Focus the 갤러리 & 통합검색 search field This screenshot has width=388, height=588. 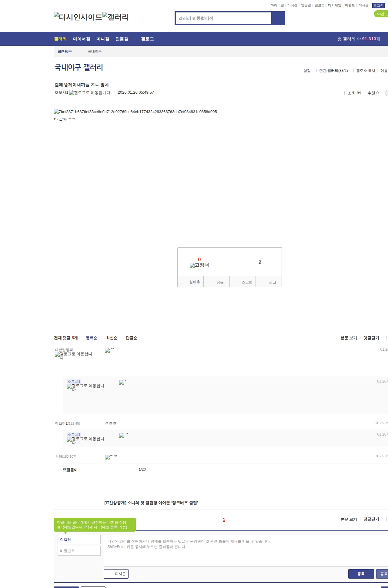[x=223, y=18]
